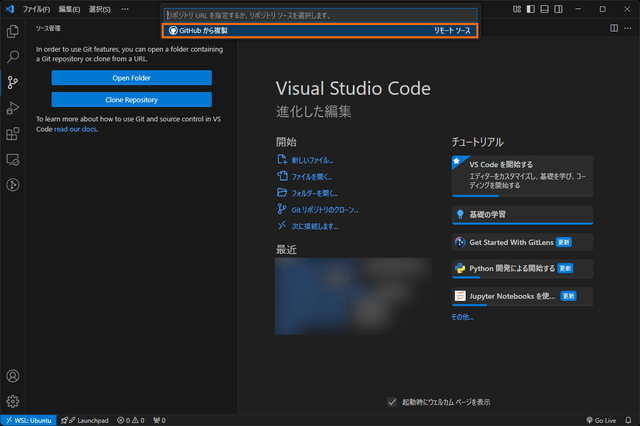This screenshot has width=640, height=426.
Task: Focus the repository URL input field
Action: (320, 15)
